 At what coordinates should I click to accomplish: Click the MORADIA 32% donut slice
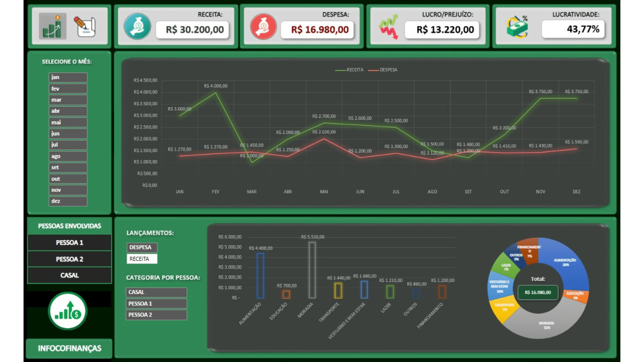(546, 324)
